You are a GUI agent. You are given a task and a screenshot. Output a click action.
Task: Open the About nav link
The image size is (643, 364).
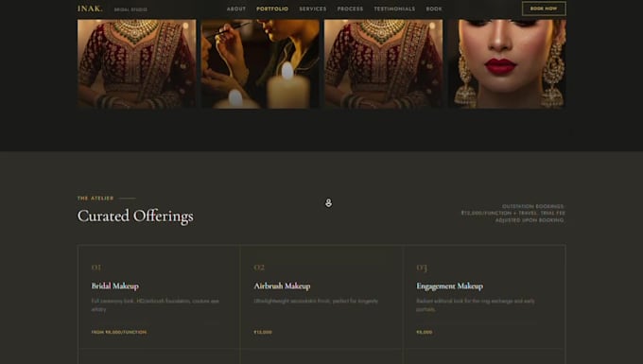[x=236, y=9]
